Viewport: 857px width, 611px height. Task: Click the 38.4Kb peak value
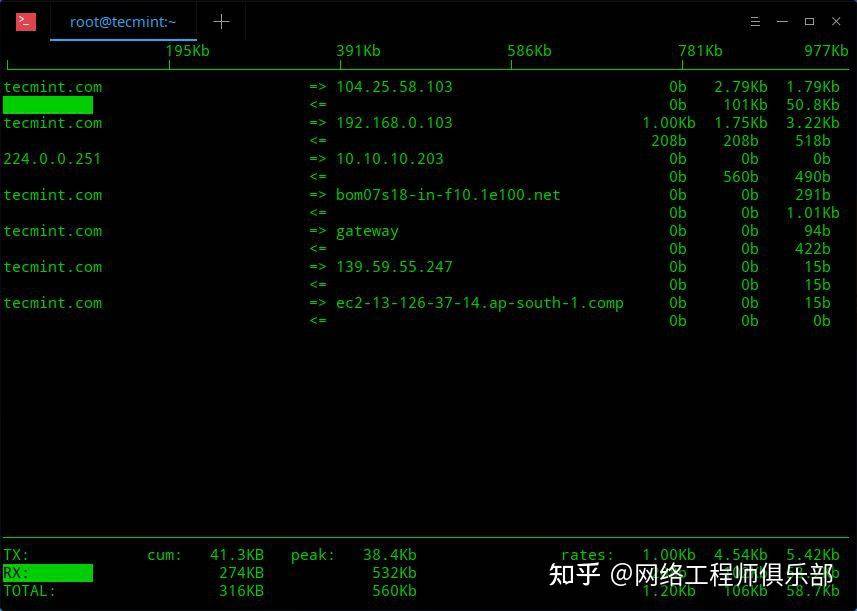click(x=390, y=555)
